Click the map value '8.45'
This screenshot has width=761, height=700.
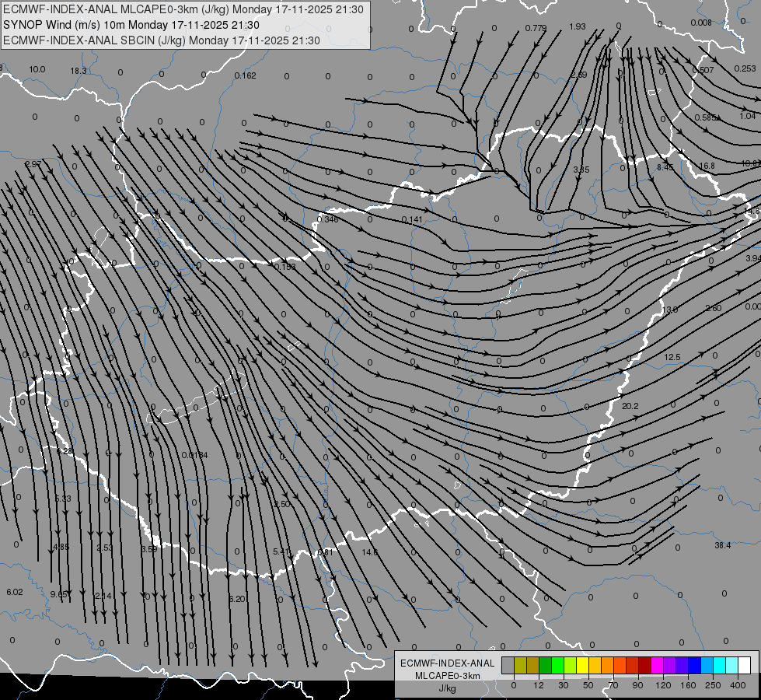(665, 167)
